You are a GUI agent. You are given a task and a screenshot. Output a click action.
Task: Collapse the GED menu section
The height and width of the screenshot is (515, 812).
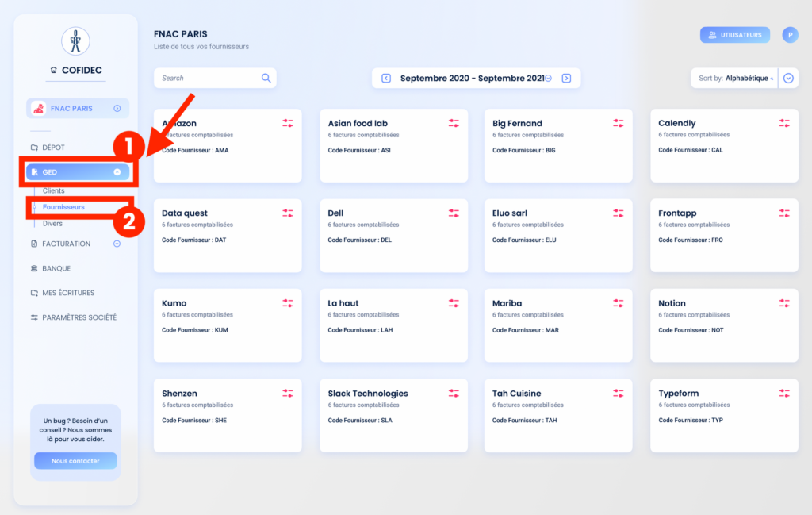pos(117,172)
